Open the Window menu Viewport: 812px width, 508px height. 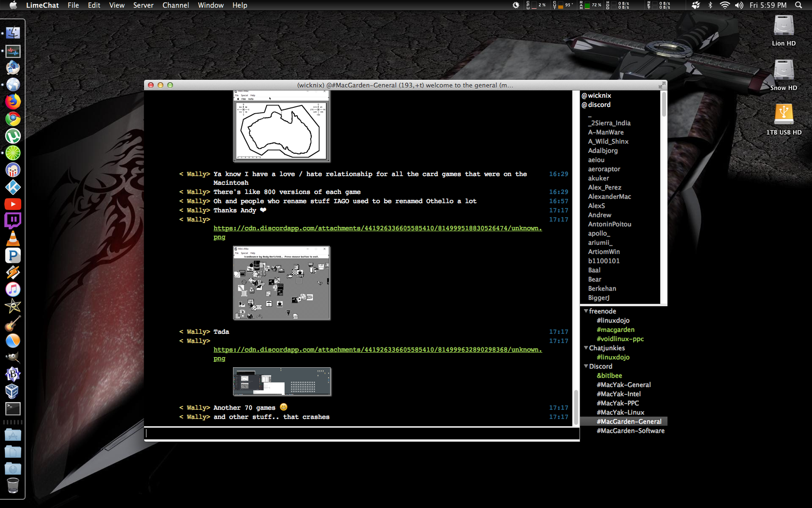[x=211, y=5]
